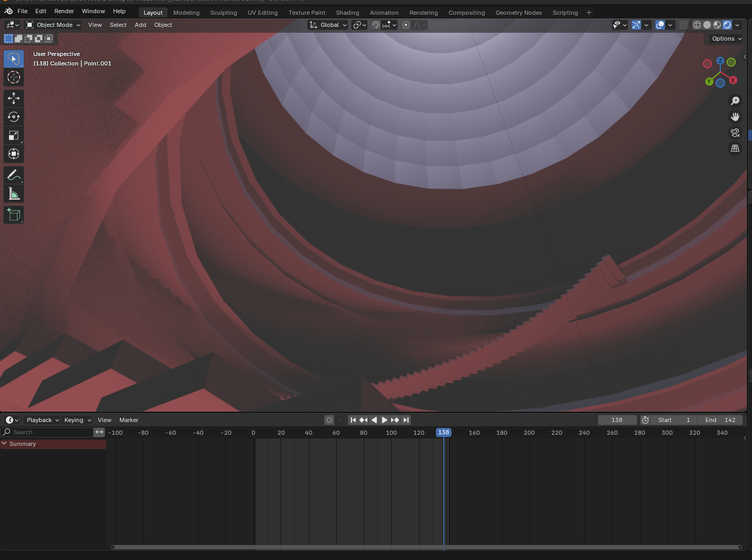This screenshot has width=752, height=560.
Task: Jump to next keyframe
Action: pyautogui.click(x=395, y=420)
